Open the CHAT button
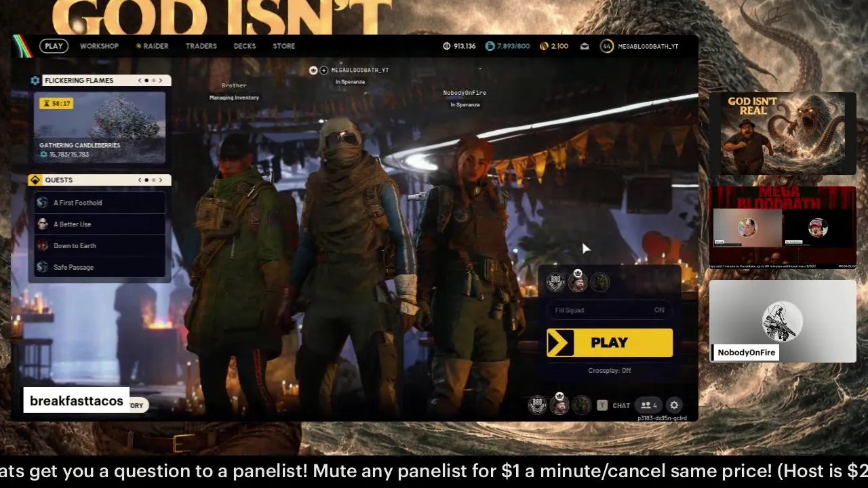 [x=621, y=405]
